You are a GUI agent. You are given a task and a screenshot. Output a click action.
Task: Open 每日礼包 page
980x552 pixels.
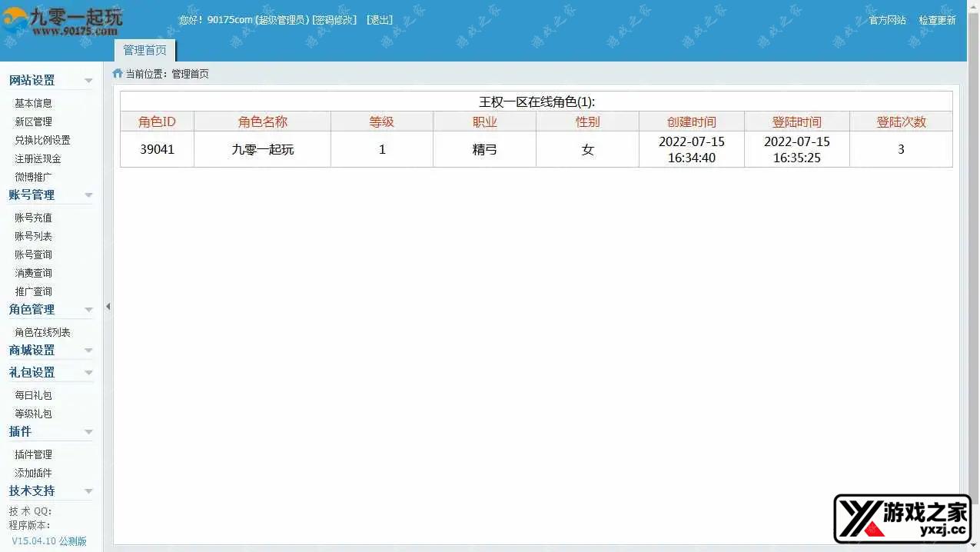[34, 395]
